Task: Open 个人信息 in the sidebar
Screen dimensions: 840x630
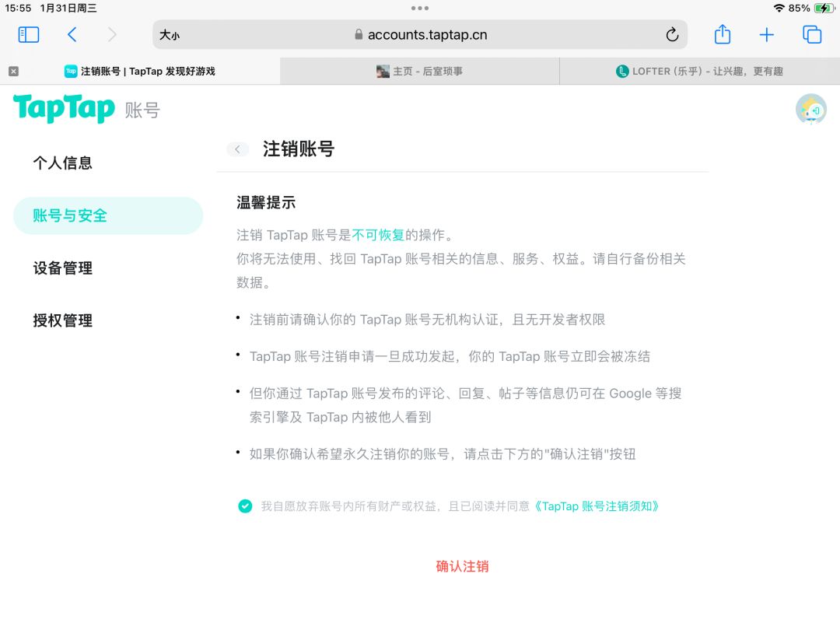Action: [63, 163]
